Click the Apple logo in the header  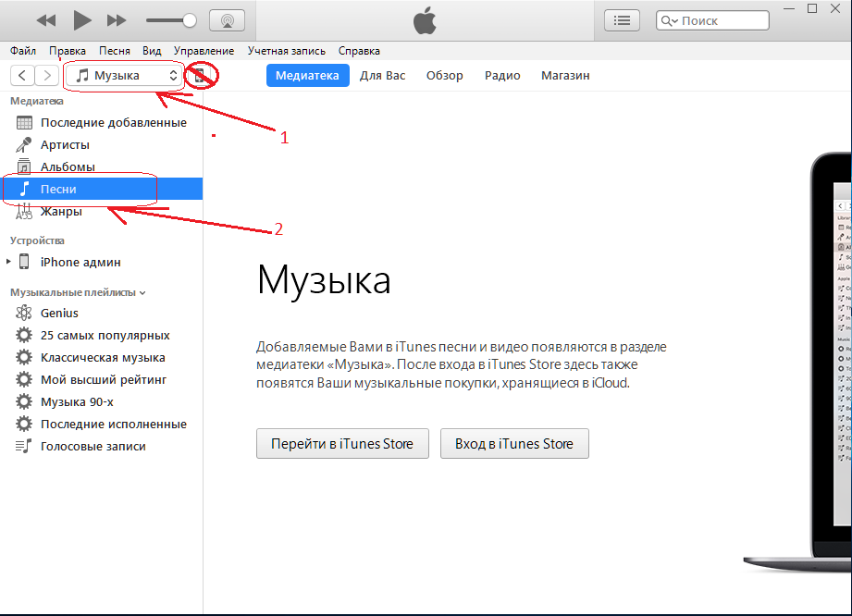click(x=425, y=20)
